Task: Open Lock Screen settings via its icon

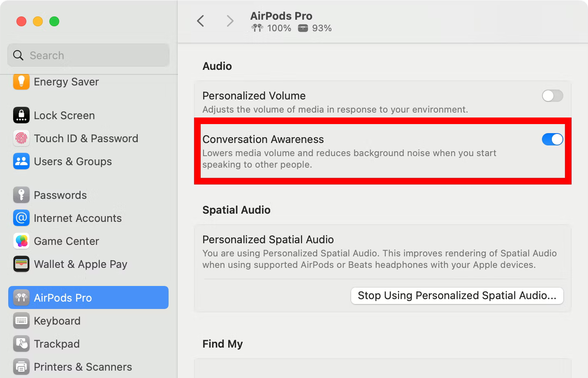Action: pyautogui.click(x=21, y=115)
